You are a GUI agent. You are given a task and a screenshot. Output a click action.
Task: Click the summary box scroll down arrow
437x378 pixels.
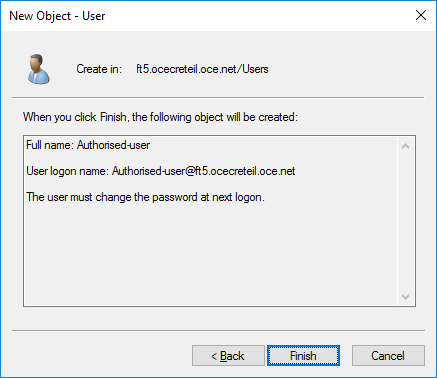pos(406,296)
